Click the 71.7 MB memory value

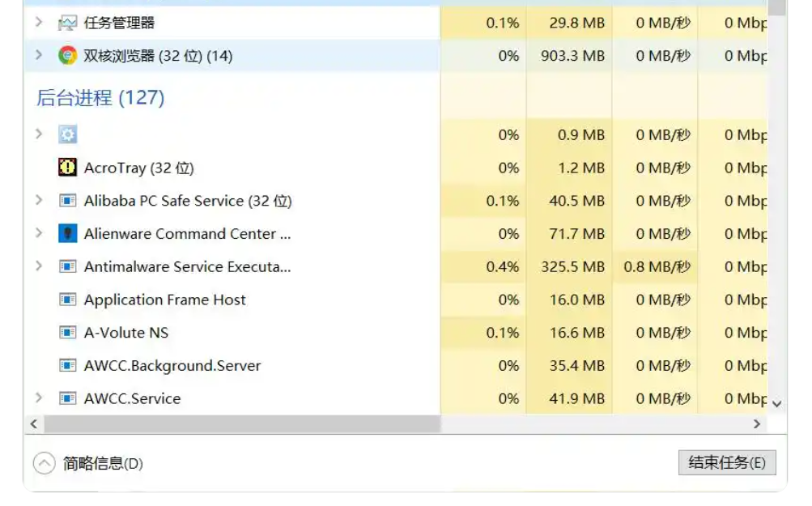click(x=577, y=234)
